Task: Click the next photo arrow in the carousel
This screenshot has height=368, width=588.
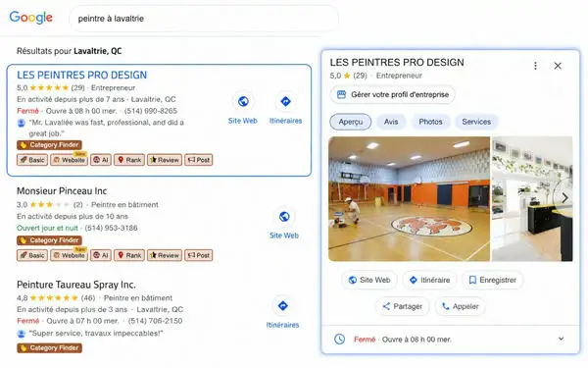Action: click(x=564, y=198)
